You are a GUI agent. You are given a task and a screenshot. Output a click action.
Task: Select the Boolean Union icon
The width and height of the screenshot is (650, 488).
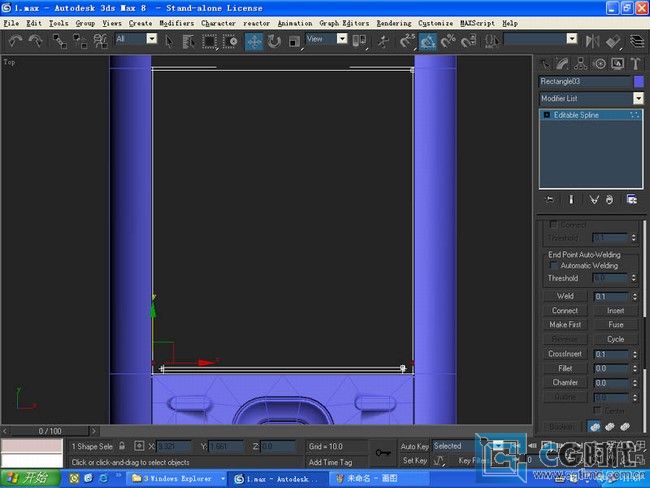[x=594, y=427]
